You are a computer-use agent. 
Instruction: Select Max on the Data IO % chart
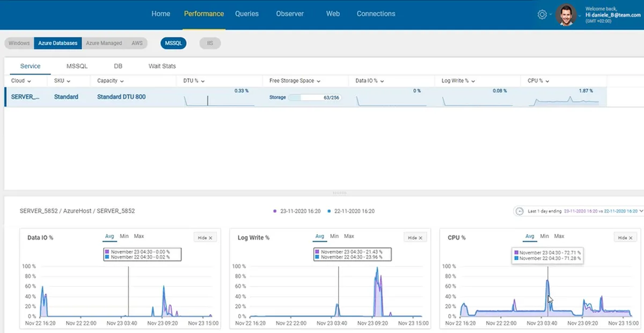(139, 236)
